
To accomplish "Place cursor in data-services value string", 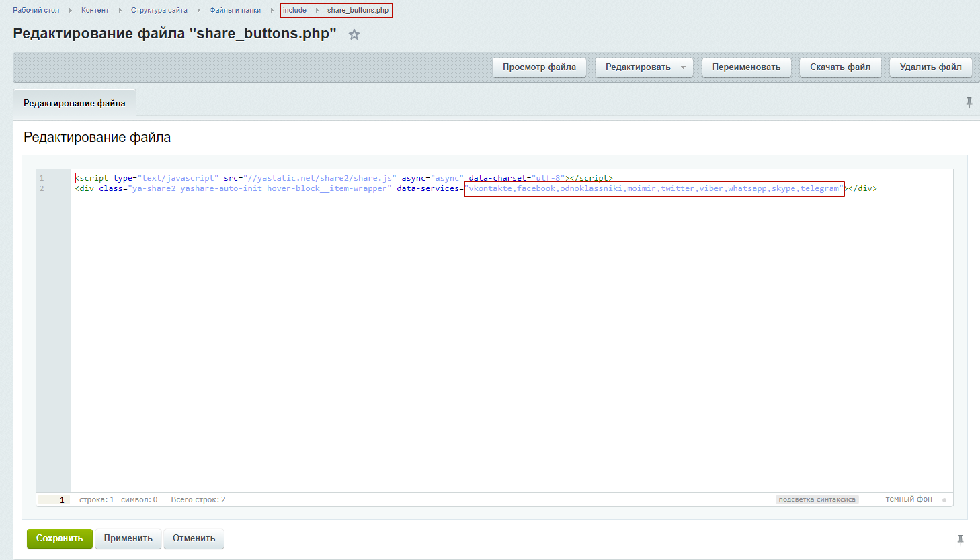I will [654, 188].
